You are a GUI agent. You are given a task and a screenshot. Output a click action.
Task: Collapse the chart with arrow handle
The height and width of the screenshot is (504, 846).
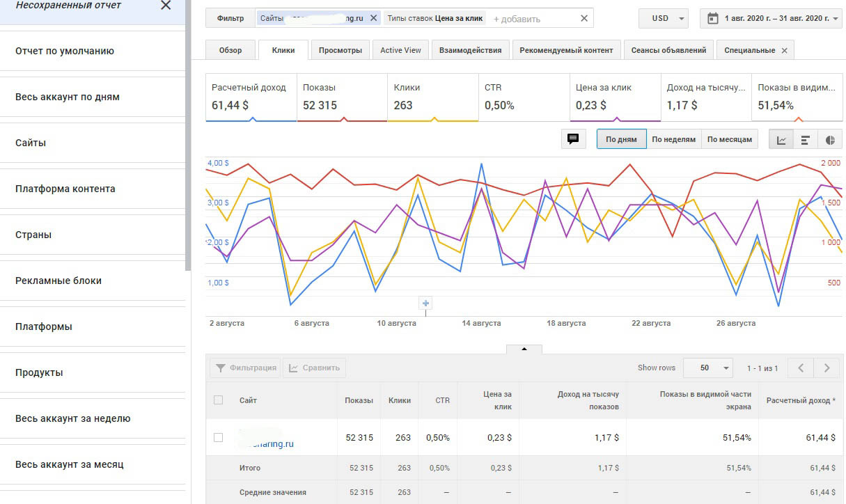coord(524,349)
